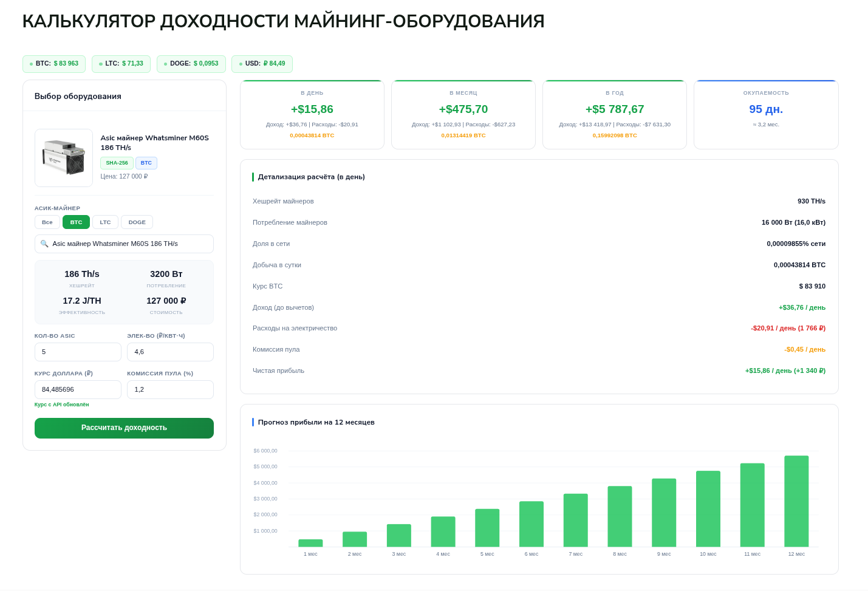Filter miners by the DOGE tab
868x591 pixels.
[x=137, y=222]
